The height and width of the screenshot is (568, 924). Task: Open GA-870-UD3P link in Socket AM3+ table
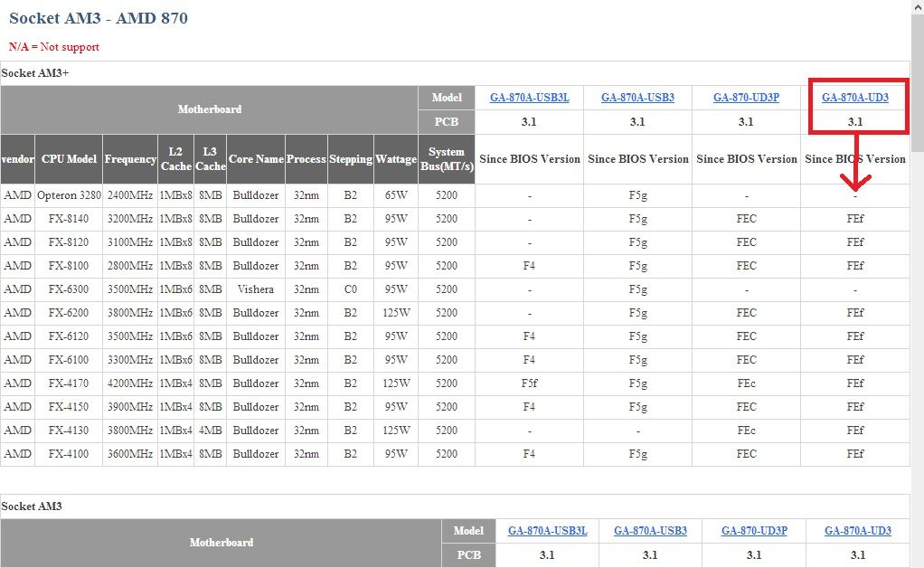(746, 98)
